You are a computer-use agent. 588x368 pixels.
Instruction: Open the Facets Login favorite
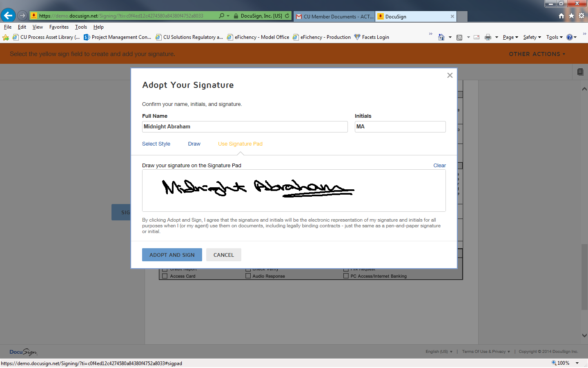(372, 37)
